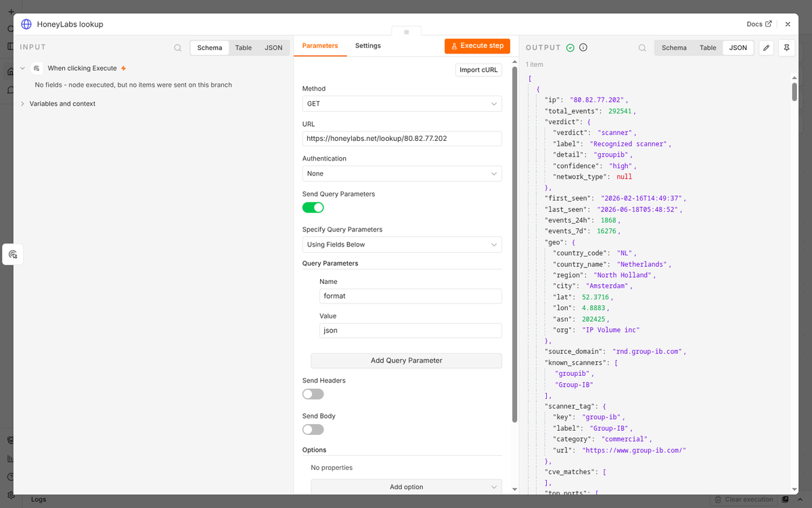Open the Method dropdown showing GET

tap(402, 104)
